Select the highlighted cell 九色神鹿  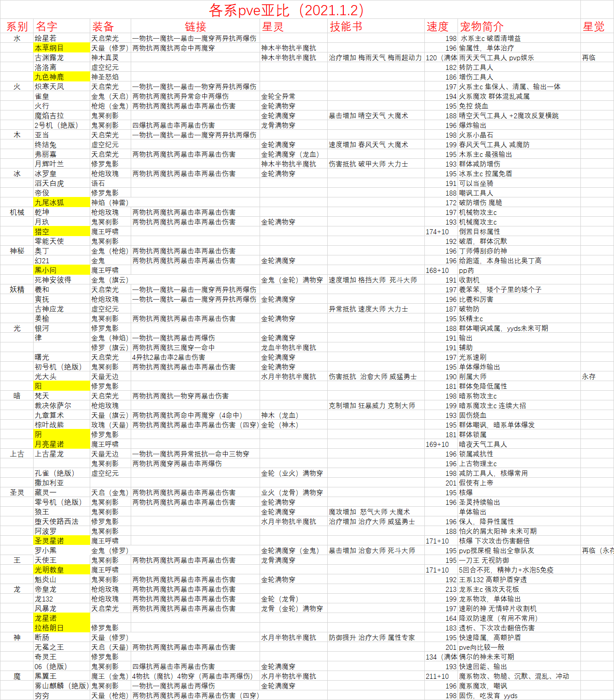pos(62,77)
